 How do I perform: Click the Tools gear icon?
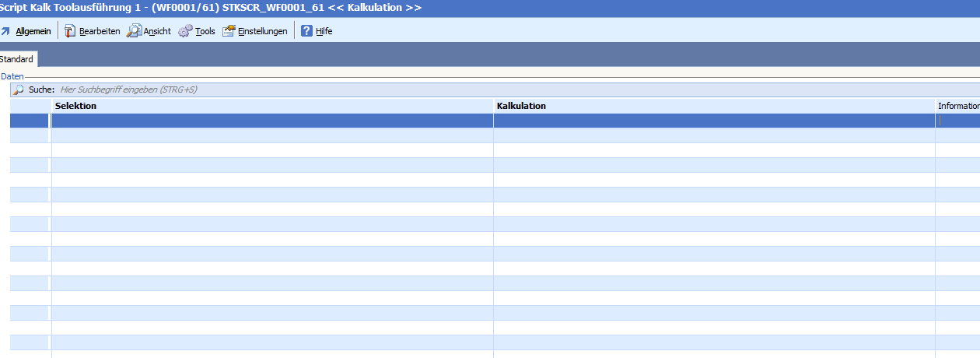point(185,31)
